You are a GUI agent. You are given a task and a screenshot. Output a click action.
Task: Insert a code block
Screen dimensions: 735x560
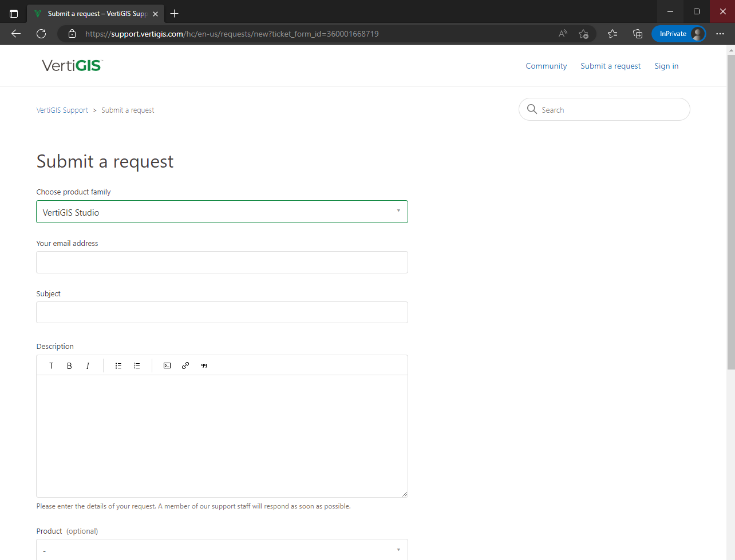coord(167,366)
